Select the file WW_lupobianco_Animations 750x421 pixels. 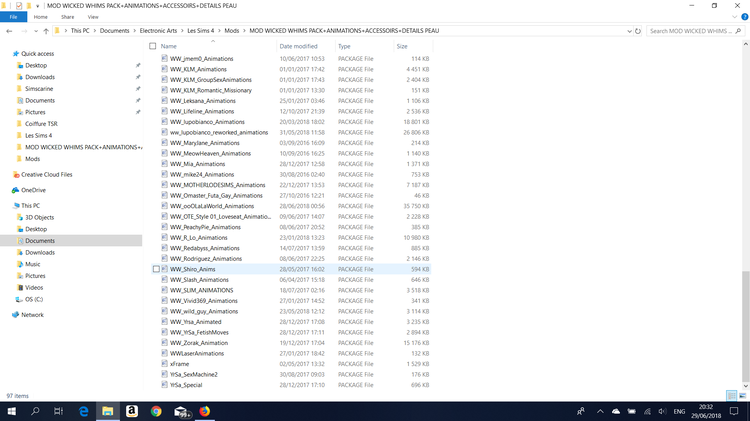pos(207,122)
